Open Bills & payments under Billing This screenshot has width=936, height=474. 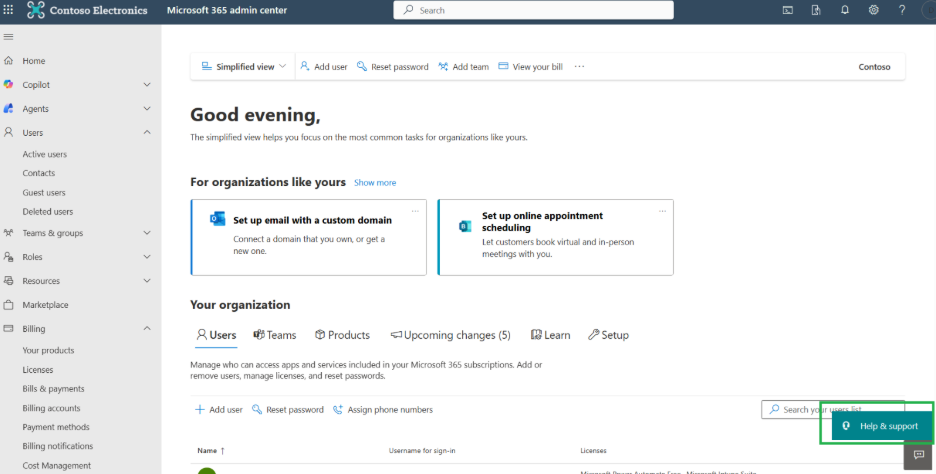[54, 389]
